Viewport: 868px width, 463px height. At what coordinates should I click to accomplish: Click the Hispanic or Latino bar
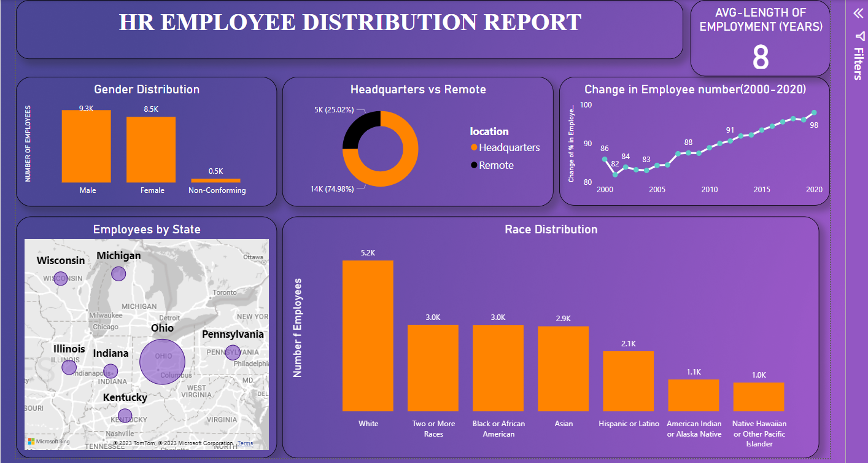click(629, 381)
